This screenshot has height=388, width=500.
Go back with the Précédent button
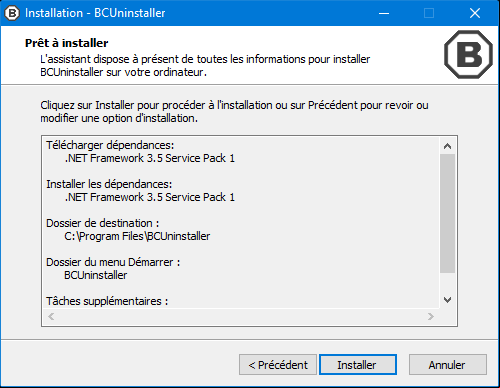[x=278, y=365]
